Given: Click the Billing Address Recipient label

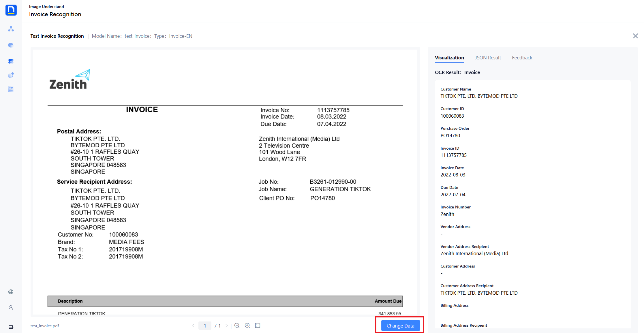Looking at the screenshot, I should point(464,325).
